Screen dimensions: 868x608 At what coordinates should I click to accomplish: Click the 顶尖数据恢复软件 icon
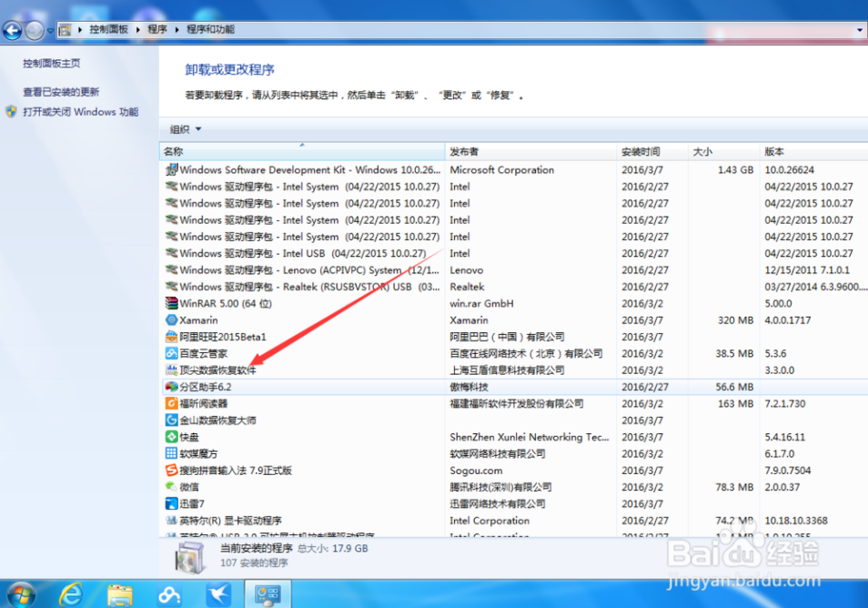tap(172, 370)
